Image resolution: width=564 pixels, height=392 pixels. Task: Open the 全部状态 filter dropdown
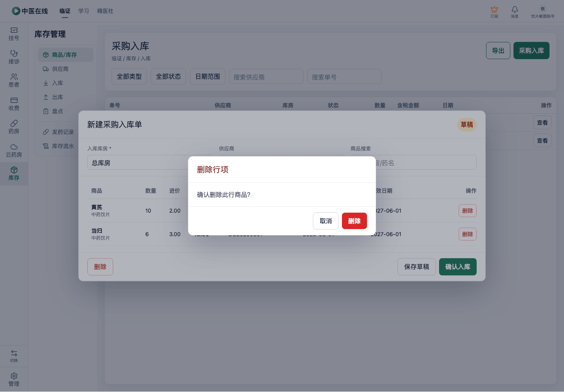click(168, 76)
